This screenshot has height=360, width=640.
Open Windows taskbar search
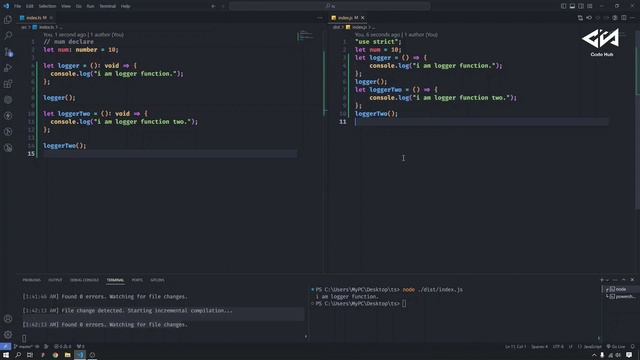18,355
